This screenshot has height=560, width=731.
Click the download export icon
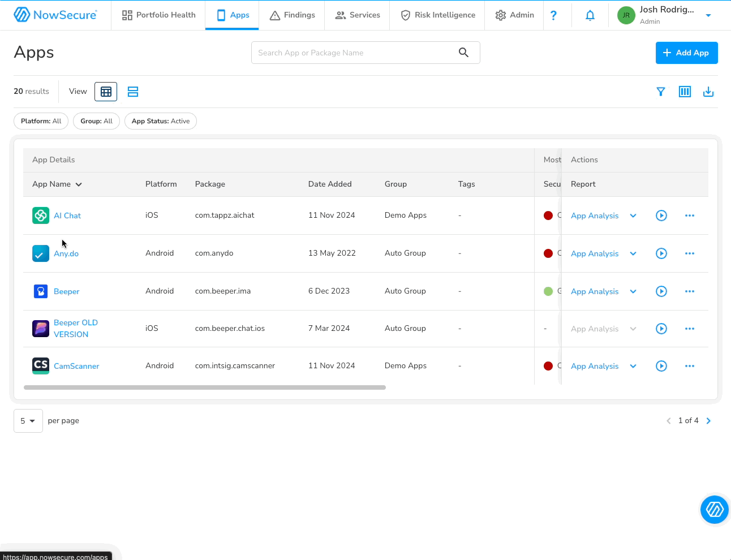click(708, 92)
